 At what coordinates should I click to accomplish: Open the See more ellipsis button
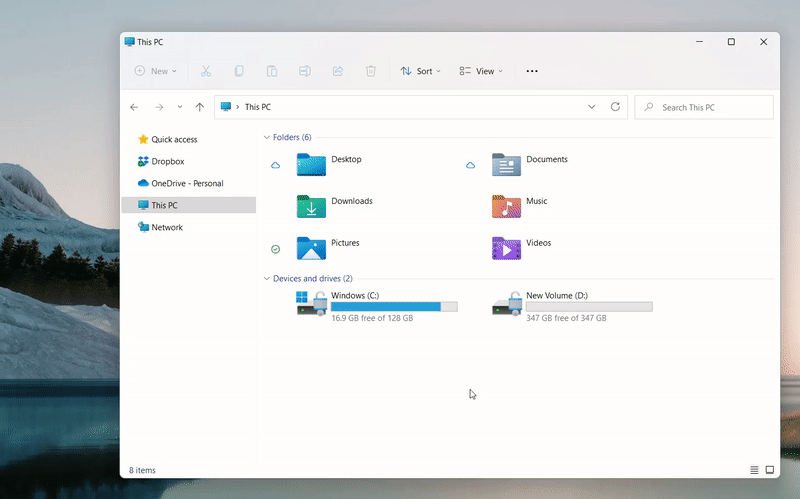click(x=532, y=71)
